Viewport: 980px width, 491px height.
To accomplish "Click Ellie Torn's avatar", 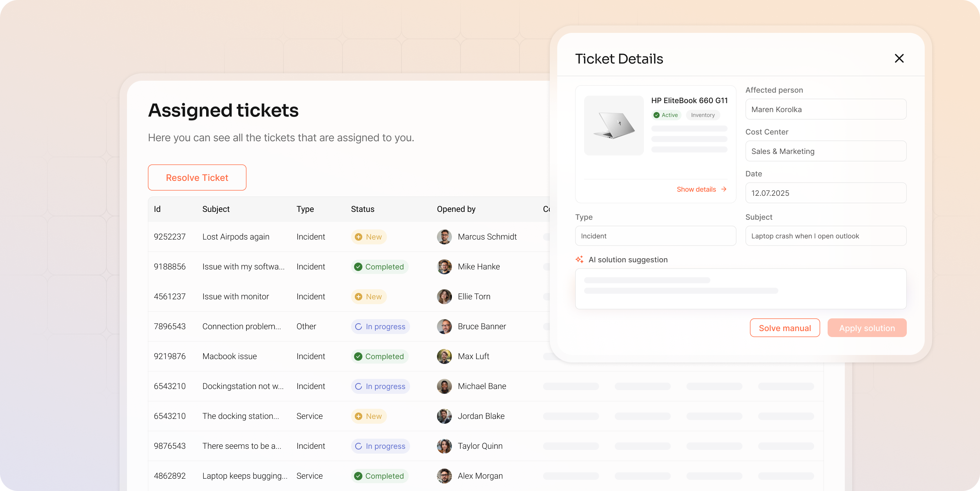I will [444, 296].
